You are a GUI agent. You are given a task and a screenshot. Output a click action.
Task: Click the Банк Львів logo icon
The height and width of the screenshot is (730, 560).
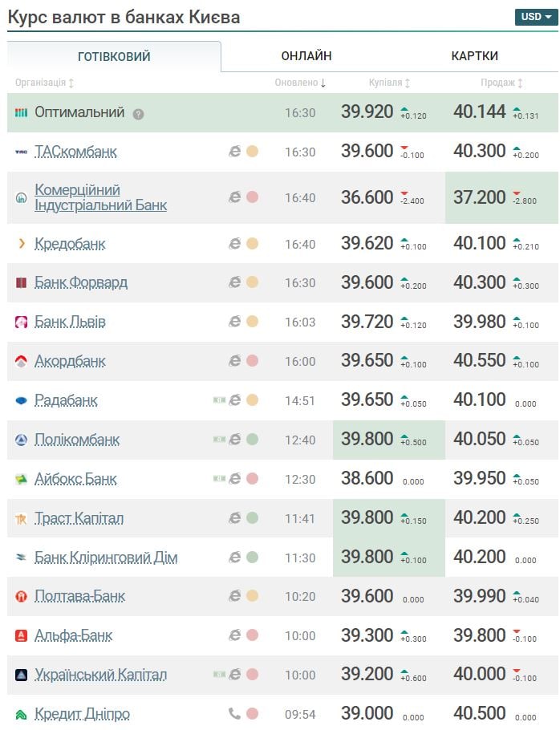pyautogui.click(x=22, y=322)
